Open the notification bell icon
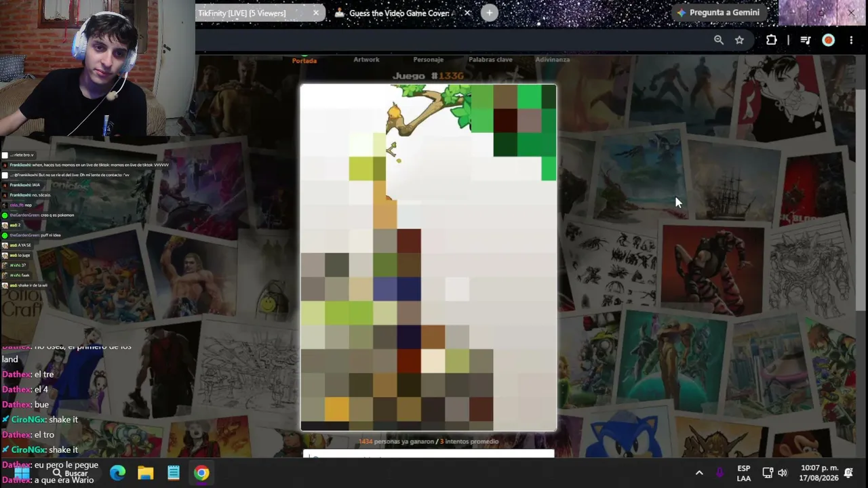This screenshot has width=868, height=488. 848,473
